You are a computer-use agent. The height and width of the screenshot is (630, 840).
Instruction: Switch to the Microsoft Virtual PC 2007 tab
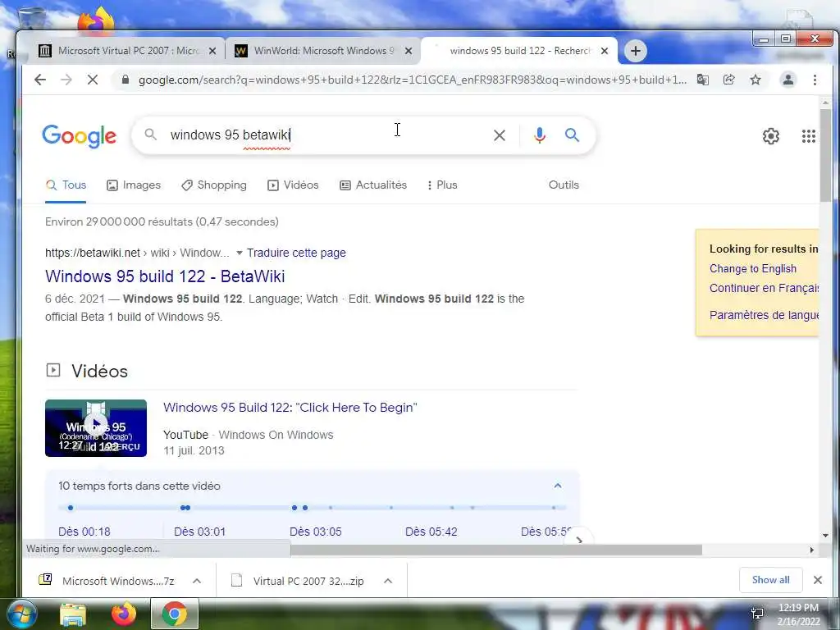click(x=129, y=51)
